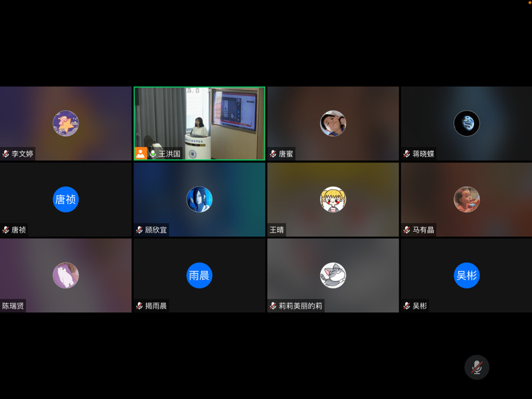This screenshot has width=532, height=399.
Task: Click the muted mic icon beside 马有晶
Action: pyautogui.click(x=407, y=230)
